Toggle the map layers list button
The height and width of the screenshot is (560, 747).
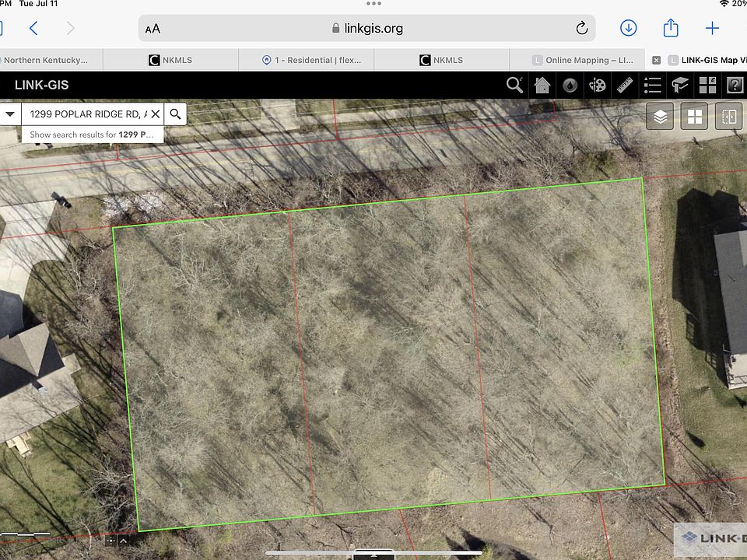(660, 117)
